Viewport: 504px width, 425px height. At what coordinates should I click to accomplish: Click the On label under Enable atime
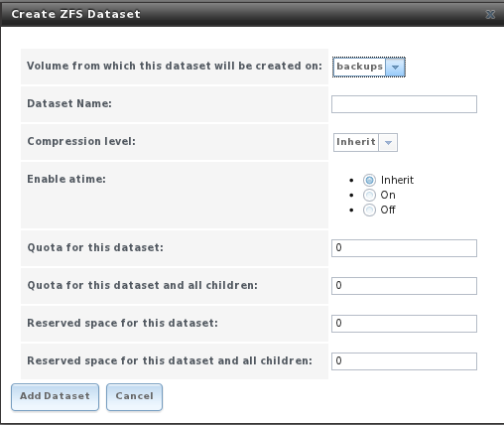[388, 195]
